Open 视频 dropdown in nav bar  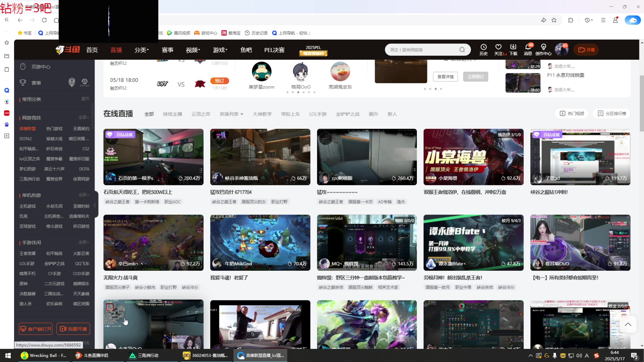coord(193,50)
